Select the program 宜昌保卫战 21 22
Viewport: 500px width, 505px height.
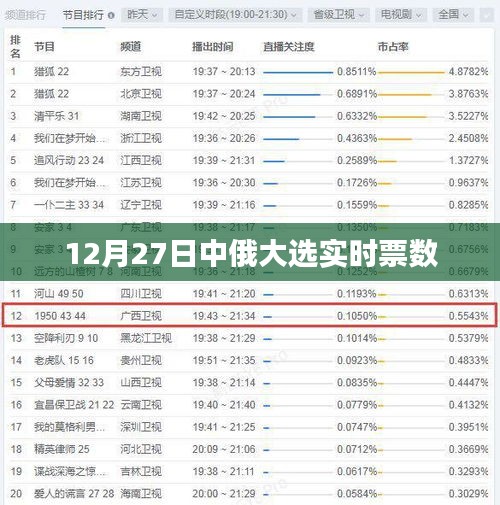74,405
